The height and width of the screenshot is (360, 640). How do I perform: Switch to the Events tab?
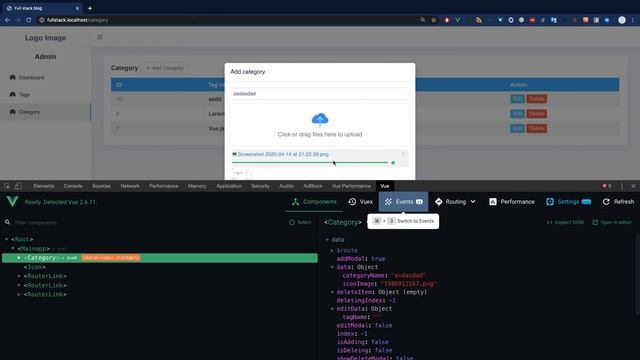click(403, 202)
